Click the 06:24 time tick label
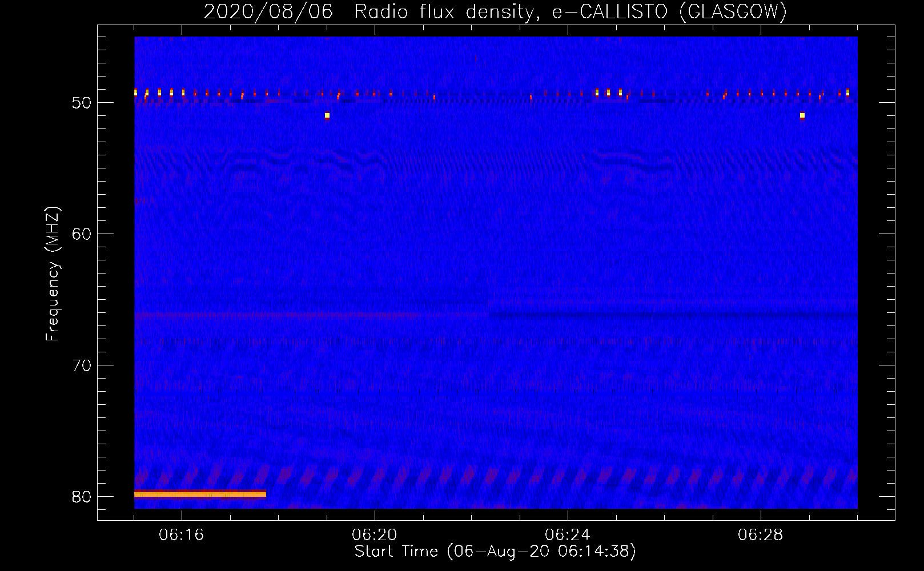This screenshot has height=571, width=924. pyautogui.click(x=568, y=535)
